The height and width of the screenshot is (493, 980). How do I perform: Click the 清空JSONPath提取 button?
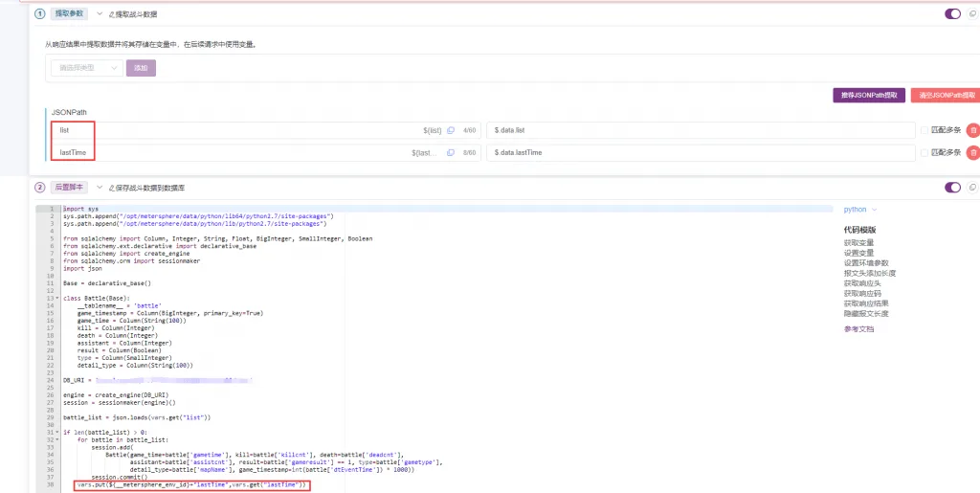945,96
